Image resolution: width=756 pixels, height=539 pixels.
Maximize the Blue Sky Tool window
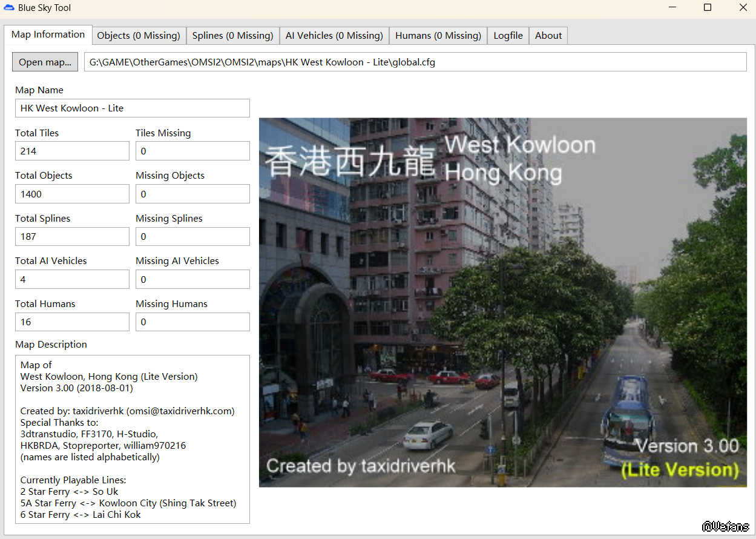pos(707,8)
